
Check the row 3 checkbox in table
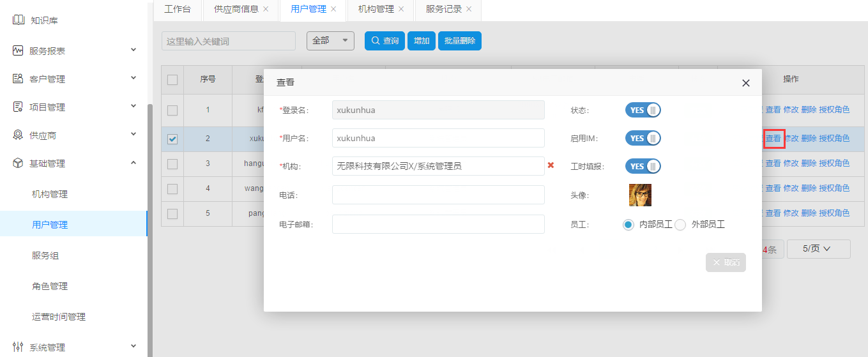(172, 163)
